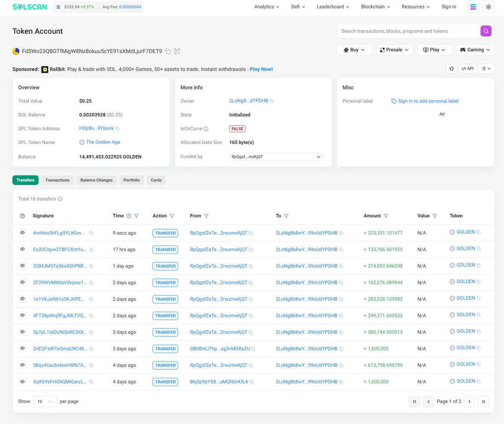Image resolution: width=504 pixels, height=424 pixels.
Task: Filter the Amount column
Action: coord(386,216)
